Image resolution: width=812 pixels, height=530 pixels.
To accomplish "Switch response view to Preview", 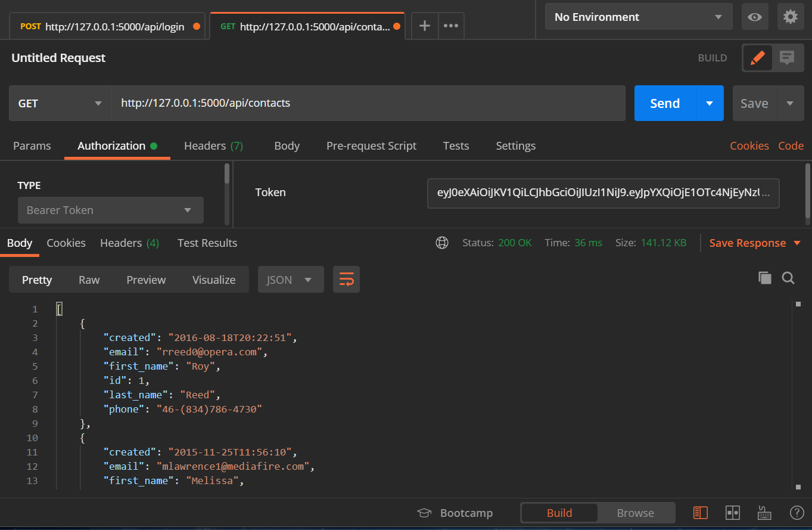I will coord(146,280).
